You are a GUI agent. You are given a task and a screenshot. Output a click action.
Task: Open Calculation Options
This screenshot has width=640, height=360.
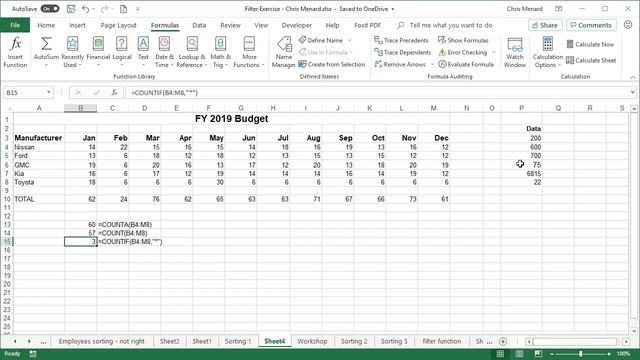point(548,52)
